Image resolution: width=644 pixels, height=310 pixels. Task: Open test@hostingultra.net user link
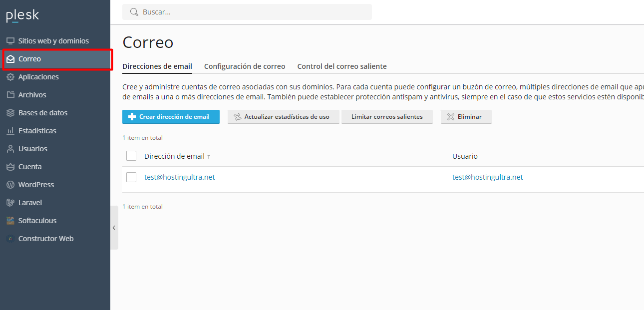click(487, 177)
